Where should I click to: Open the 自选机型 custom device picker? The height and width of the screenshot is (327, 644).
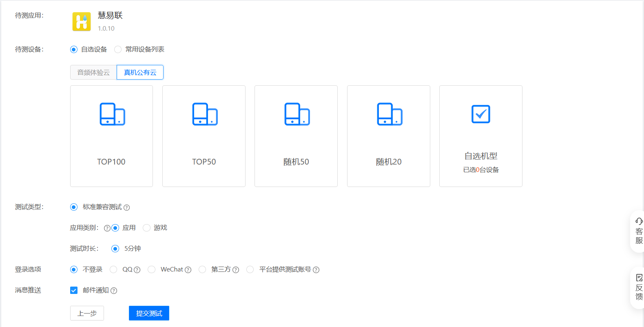tap(481, 136)
